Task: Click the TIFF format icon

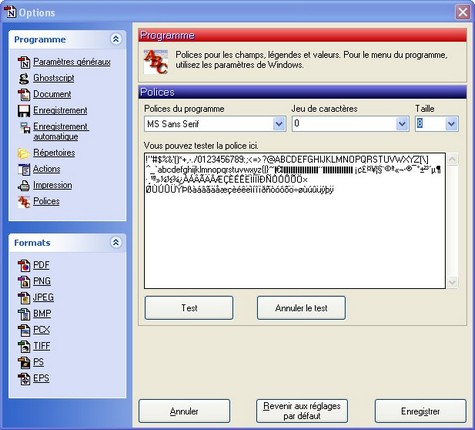Action: pyautogui.click(x=24, y=347)
